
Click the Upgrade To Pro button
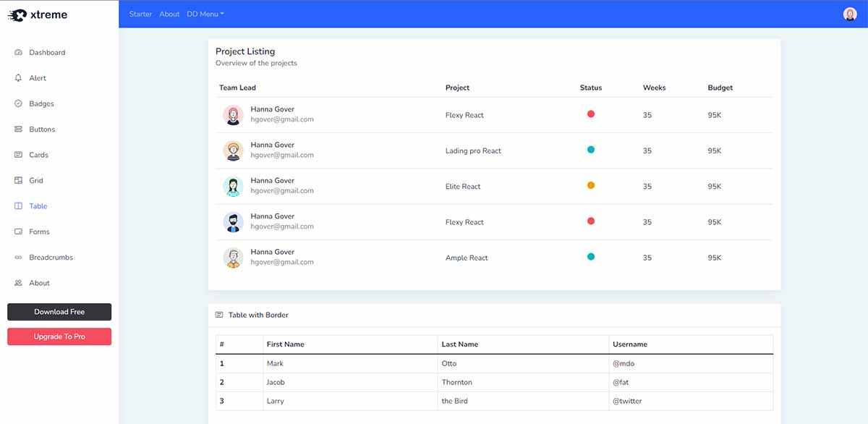[x=59, y=336]
